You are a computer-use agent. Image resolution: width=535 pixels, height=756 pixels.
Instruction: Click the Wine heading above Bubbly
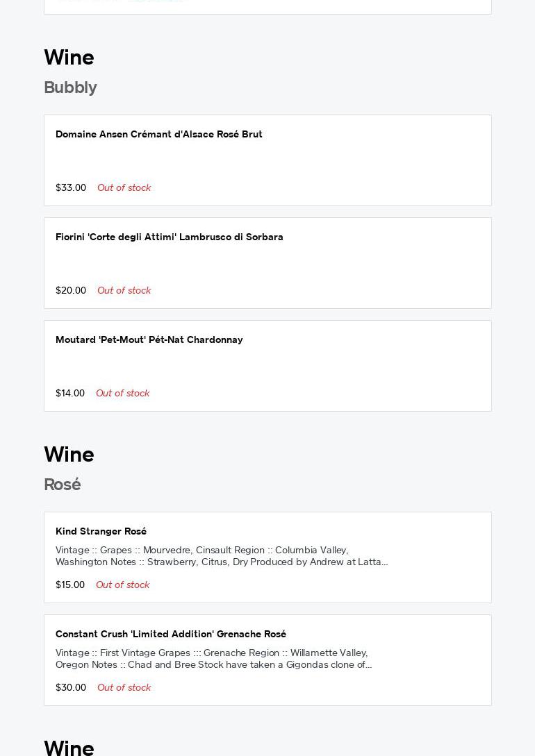[69, 58]
